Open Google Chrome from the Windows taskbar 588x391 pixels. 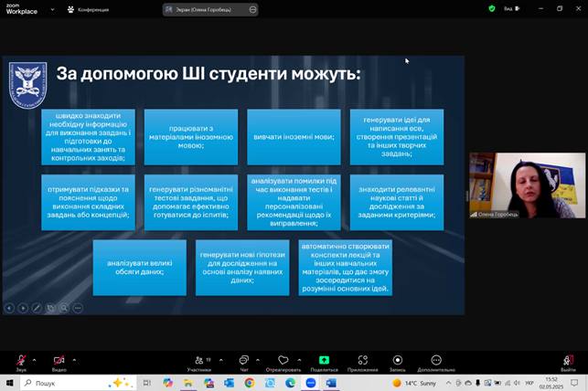click(x=249, y=383)
